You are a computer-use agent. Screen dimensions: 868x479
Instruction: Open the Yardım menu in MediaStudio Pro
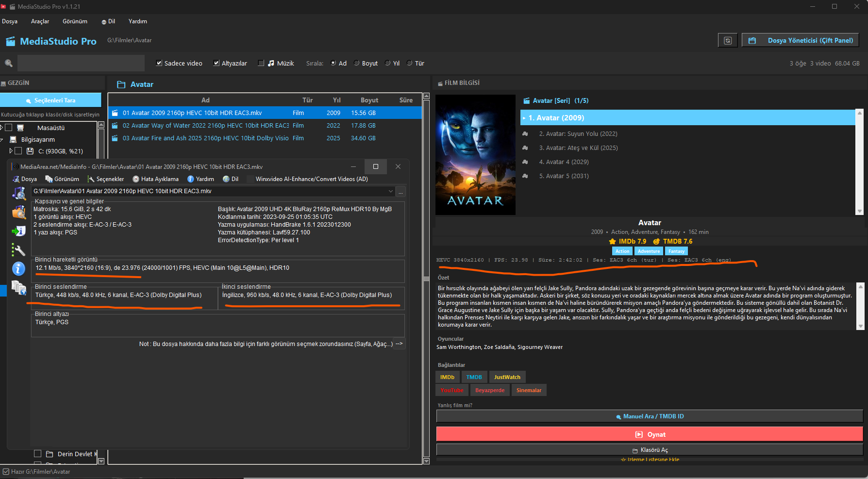(x=138, y=21)
